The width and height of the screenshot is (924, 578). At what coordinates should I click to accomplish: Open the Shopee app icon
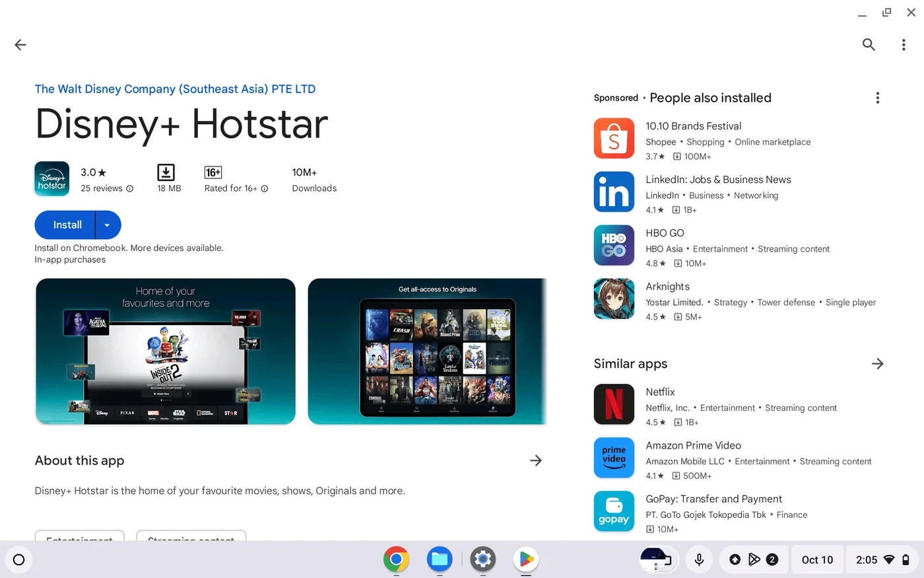[x=614, y=138]
